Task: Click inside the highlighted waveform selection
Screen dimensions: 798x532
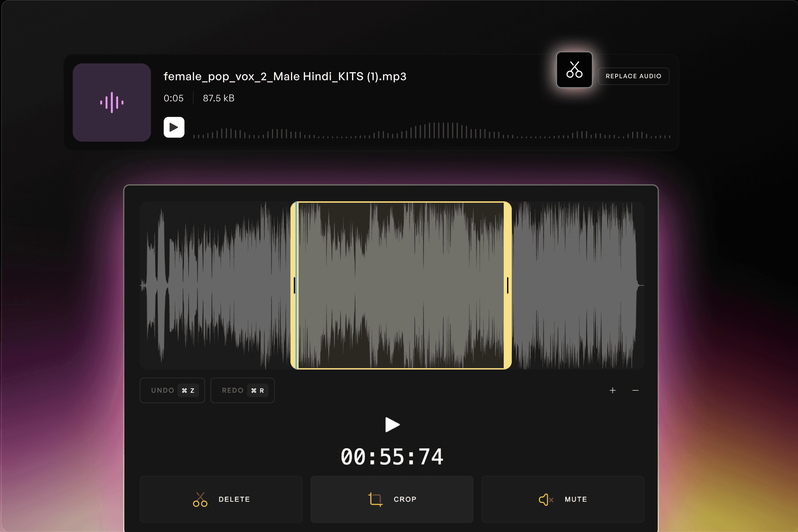Action: [401, 285]
